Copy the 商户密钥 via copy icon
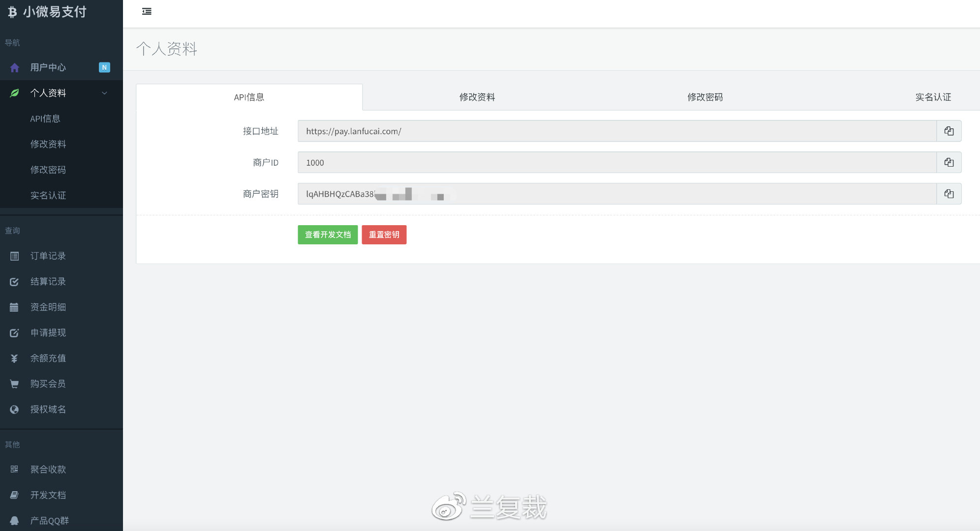This screenshot has height=531, width=980. click(949, 194)
